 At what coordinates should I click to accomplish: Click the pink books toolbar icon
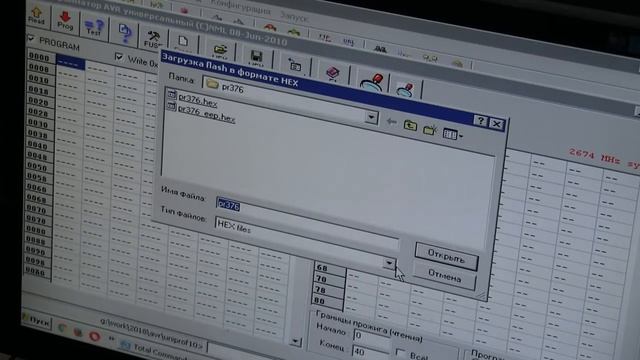(333, 74)
